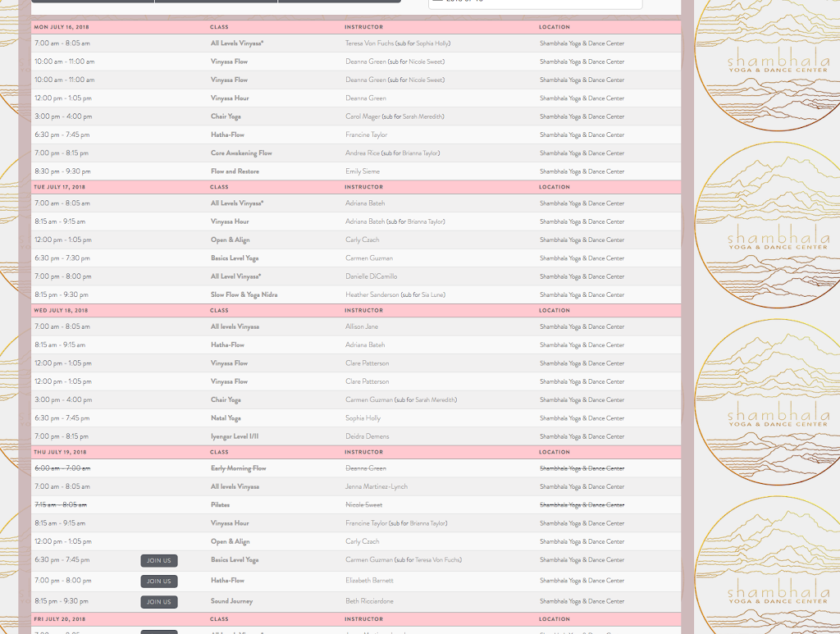
Task: Click the THU JULY 19, 2018 date header
Action: [x=60, y=452]
